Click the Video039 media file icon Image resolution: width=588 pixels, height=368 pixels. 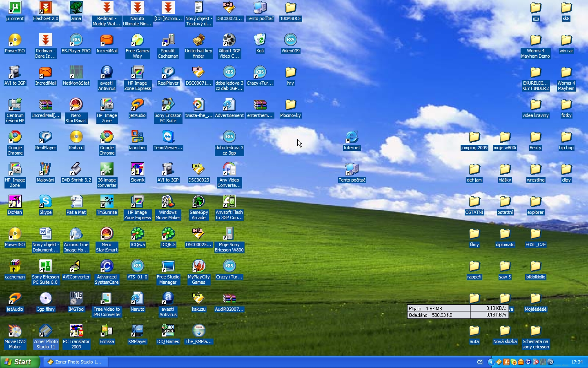click(x=291, y=44)
